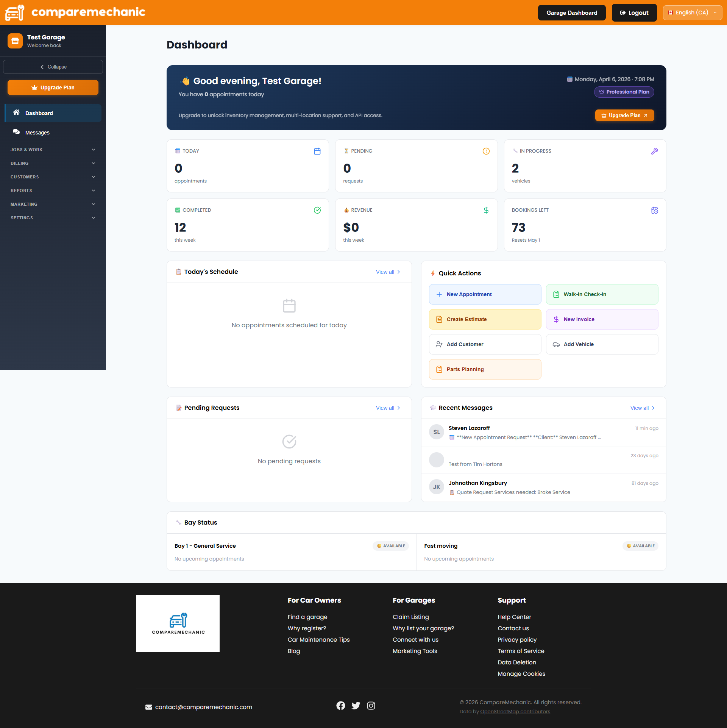
Task: Open the Instagram footer icon
Action: click(371, 706)
